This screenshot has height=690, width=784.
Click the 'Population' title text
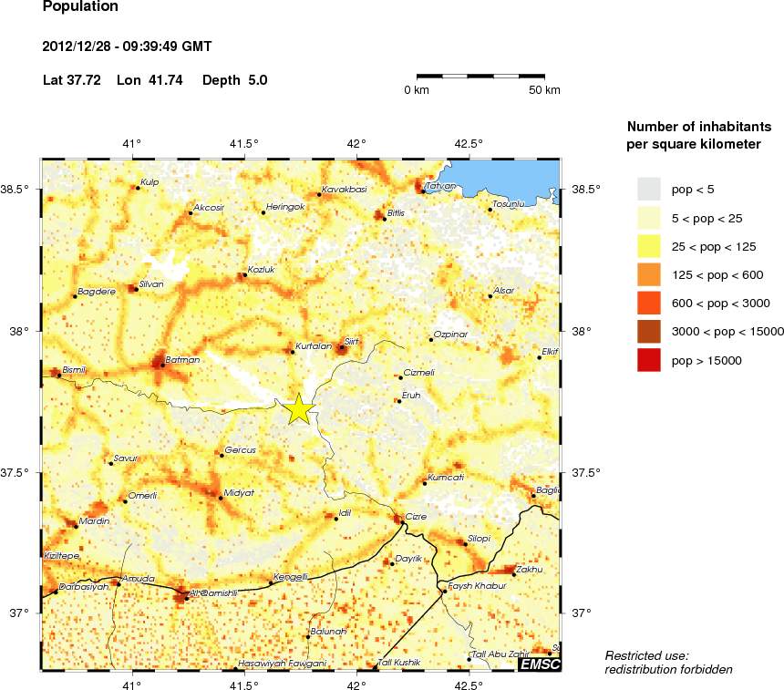point(80,7)
